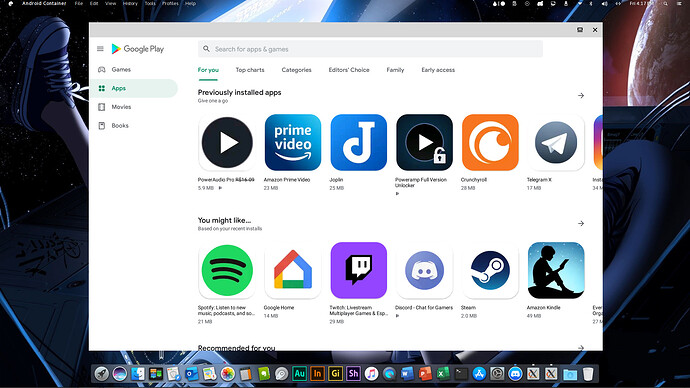Open the Steam app icon
This screenshot has height=388, width=690.
[x=490, y=271]
